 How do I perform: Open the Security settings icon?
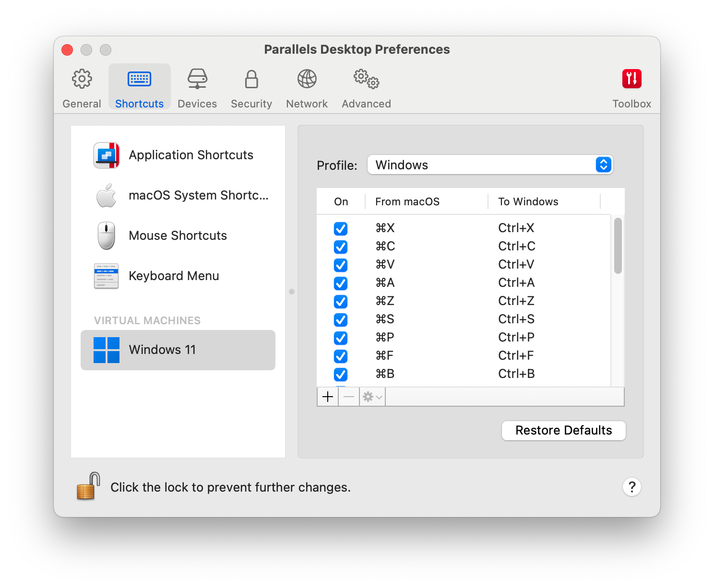pyautogui.click(x=251, y=86)
